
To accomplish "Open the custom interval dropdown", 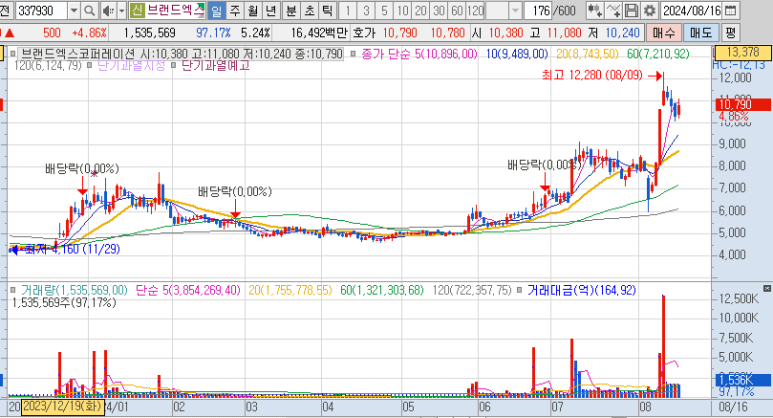I will (x=515, y=10).
